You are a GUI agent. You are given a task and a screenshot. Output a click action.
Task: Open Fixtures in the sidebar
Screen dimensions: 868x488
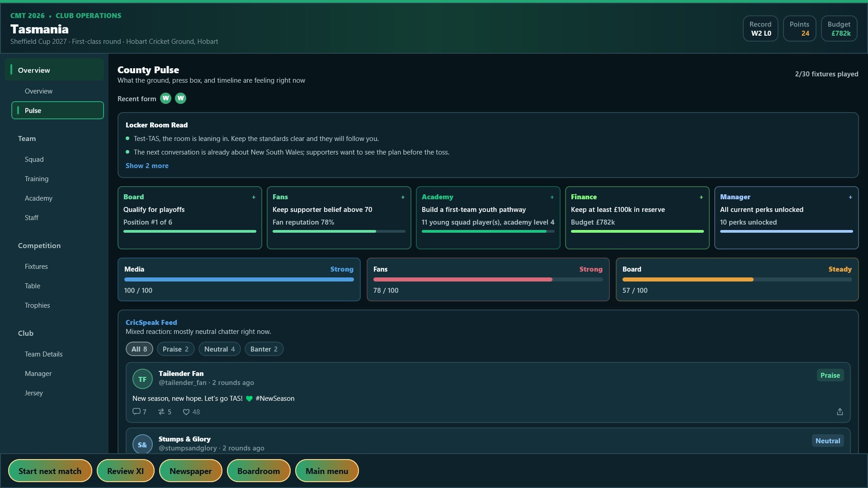[x=57, y=267]
